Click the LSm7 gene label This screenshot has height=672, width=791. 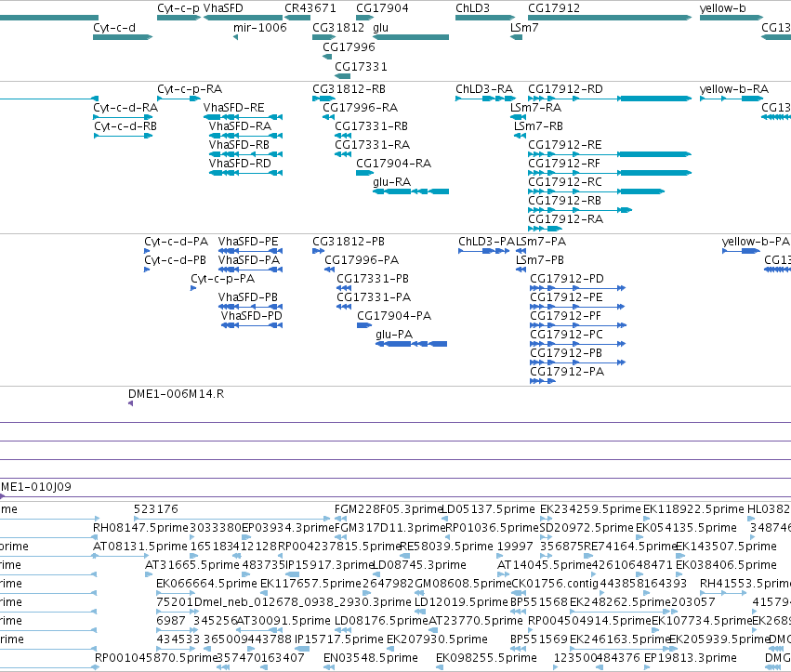coord(524,28)
